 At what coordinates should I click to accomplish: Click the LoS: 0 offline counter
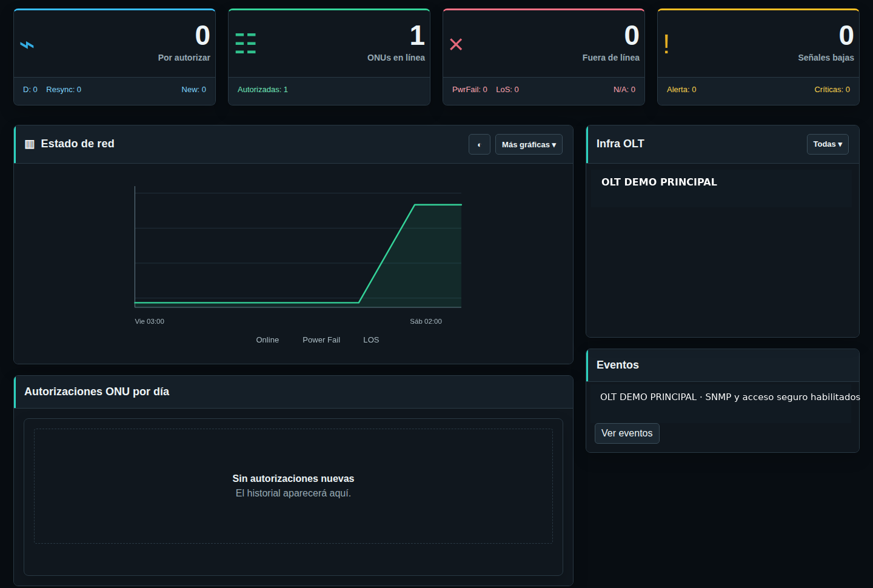pyautogui.click(x=507, y=90)
